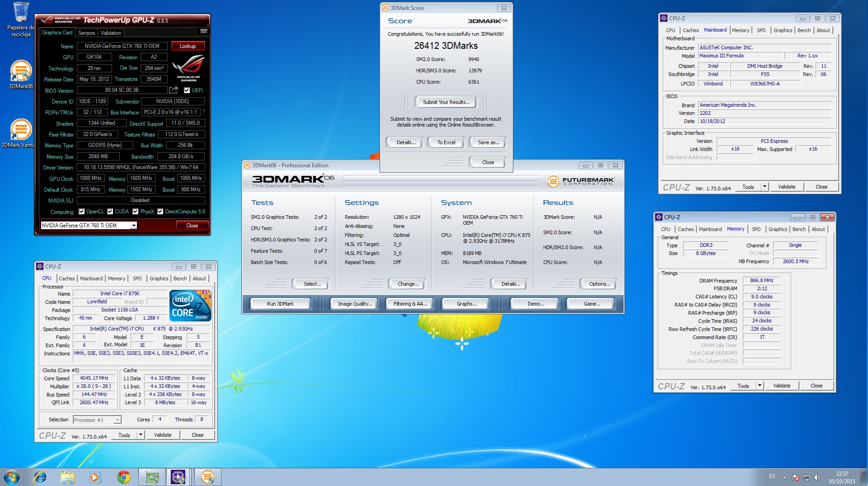Toggle the UEFI checkbox in GPU-Z

(x=187, y=90)
